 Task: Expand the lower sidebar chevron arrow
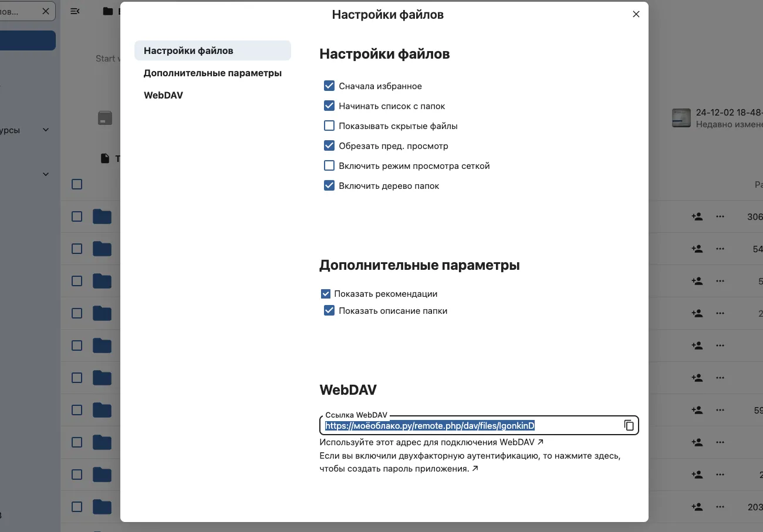click(46, 174)
